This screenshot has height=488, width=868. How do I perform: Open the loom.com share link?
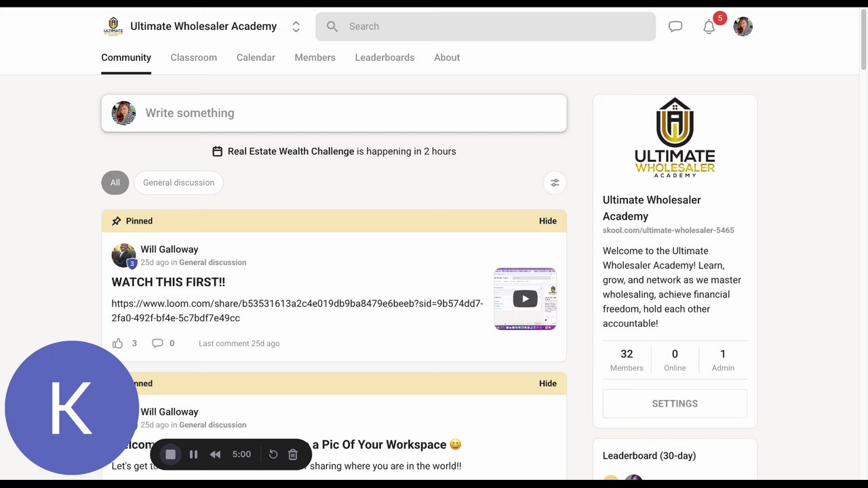297,310
